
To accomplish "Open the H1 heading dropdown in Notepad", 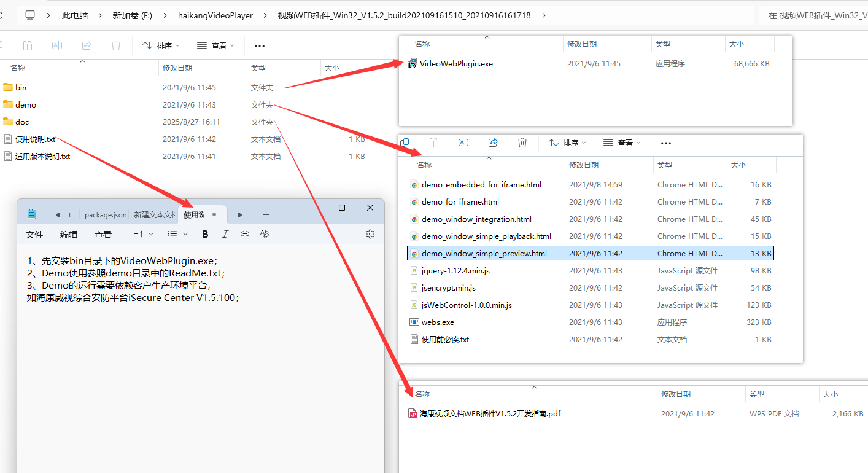I will point(144,234).
